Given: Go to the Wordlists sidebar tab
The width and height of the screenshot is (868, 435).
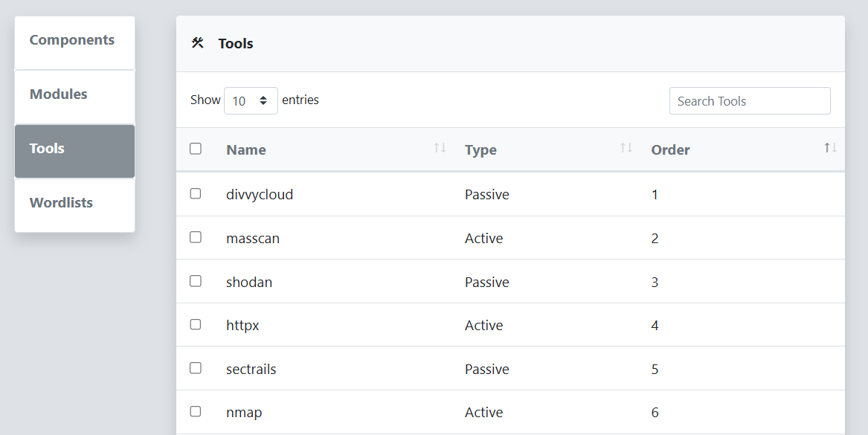Looking at the screenshot, I should (74, 205).
